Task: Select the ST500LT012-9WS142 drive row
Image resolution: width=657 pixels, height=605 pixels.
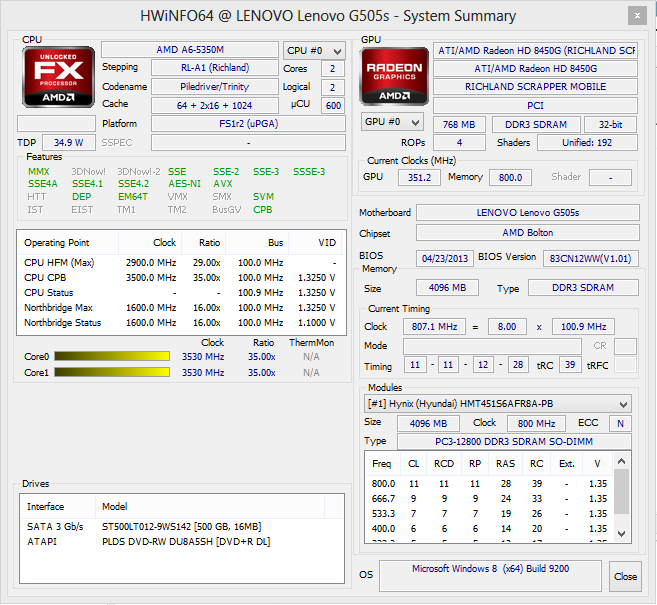Action: pos(181,527)
